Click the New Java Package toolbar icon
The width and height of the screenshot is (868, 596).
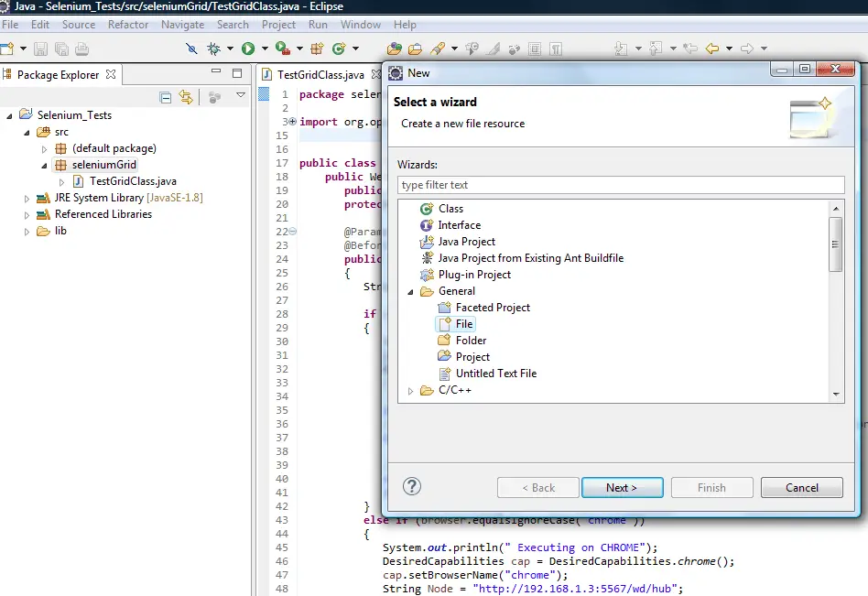(317, 49)
